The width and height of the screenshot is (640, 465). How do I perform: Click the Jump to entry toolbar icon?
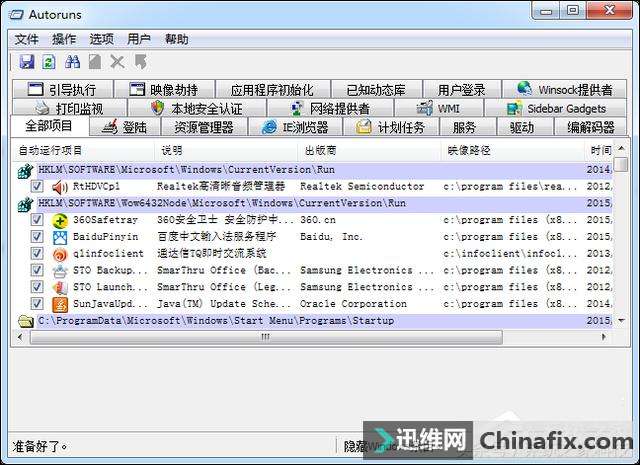click(x=140, y=62)
